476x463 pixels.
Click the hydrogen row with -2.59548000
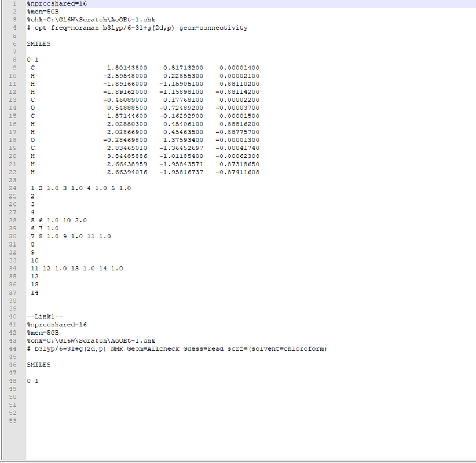pos(145,76)
